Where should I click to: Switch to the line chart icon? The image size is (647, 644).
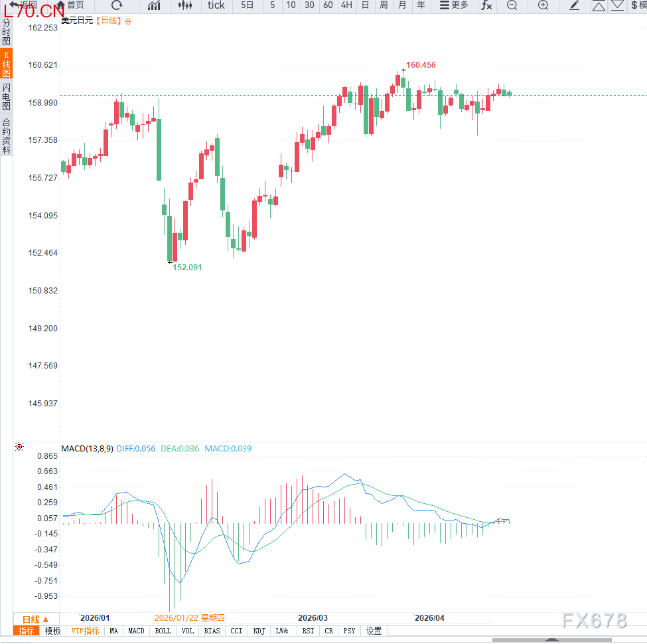click(x=154, y=5)
